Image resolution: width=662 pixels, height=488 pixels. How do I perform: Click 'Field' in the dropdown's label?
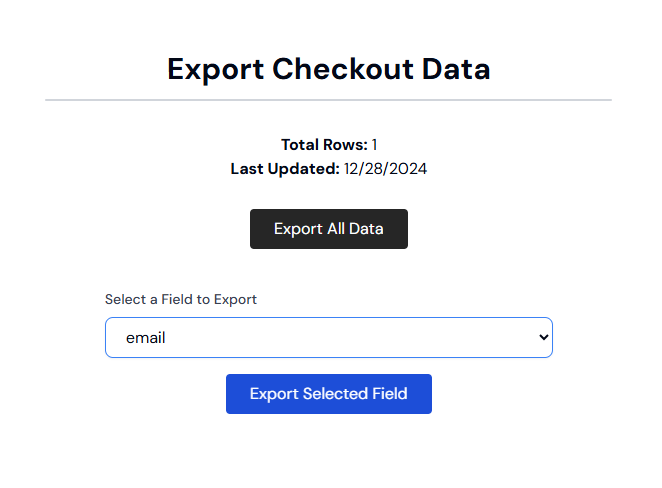tap(177, 299)
